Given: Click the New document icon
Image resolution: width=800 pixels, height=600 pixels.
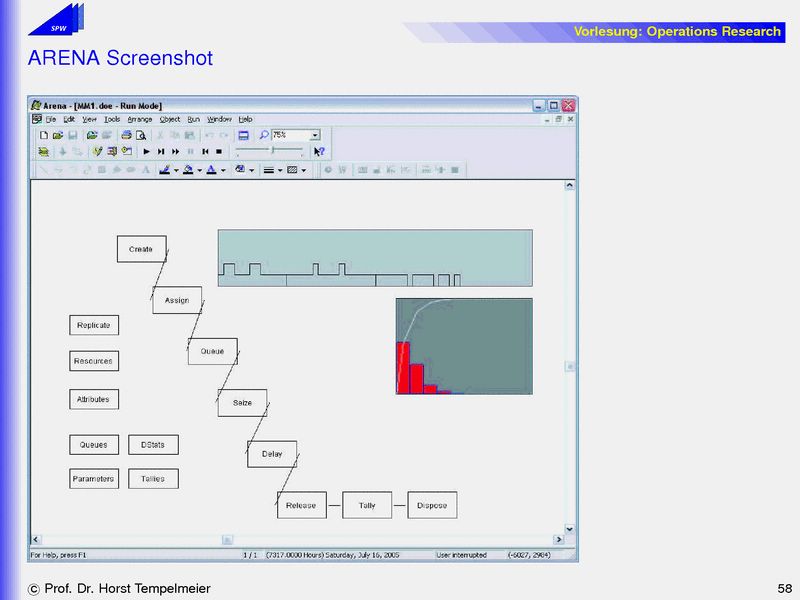Looking at the screenshot, I should pos(44,135).
